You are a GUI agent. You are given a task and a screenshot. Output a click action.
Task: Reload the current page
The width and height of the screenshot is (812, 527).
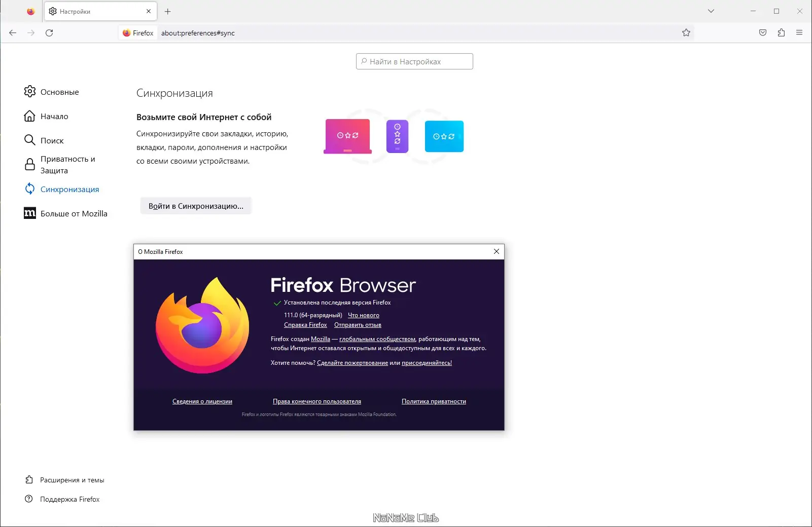pos(49,33)
